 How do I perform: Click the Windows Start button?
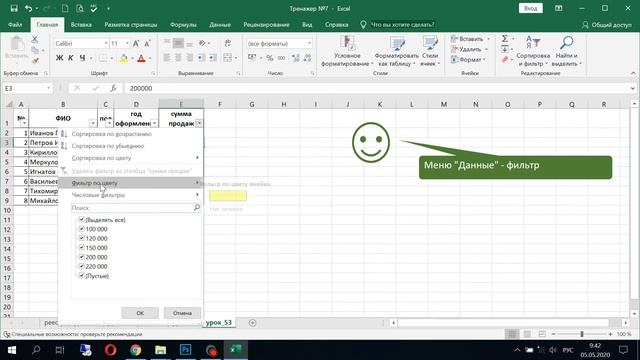pyautogui.click(x=11, y=350)
